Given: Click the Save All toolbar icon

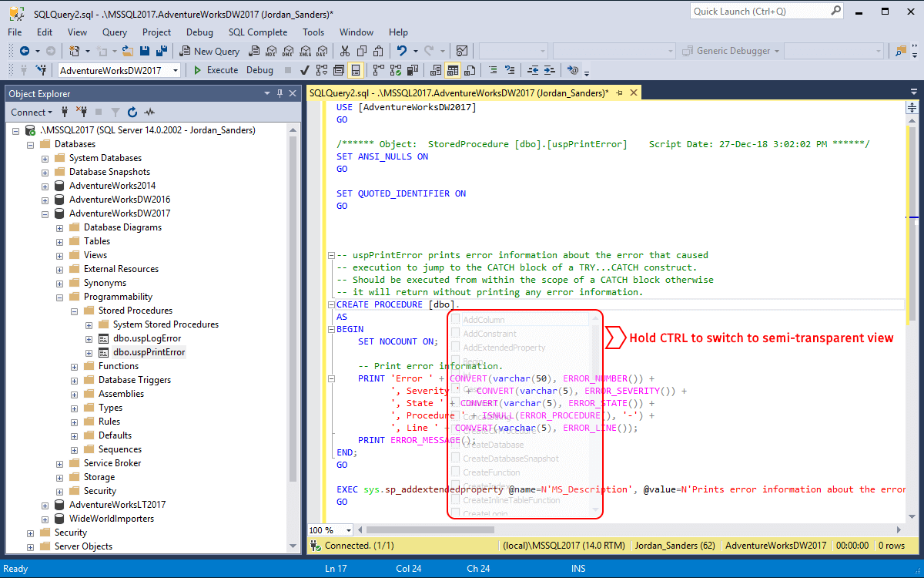Looking at the screenshot, I should pos(162,51).
